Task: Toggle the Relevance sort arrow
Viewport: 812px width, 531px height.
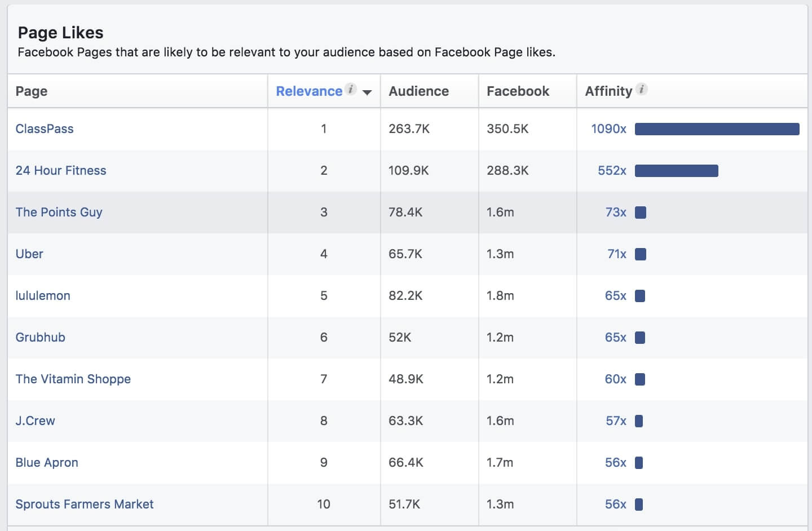Action: click(x=367, y=92)
